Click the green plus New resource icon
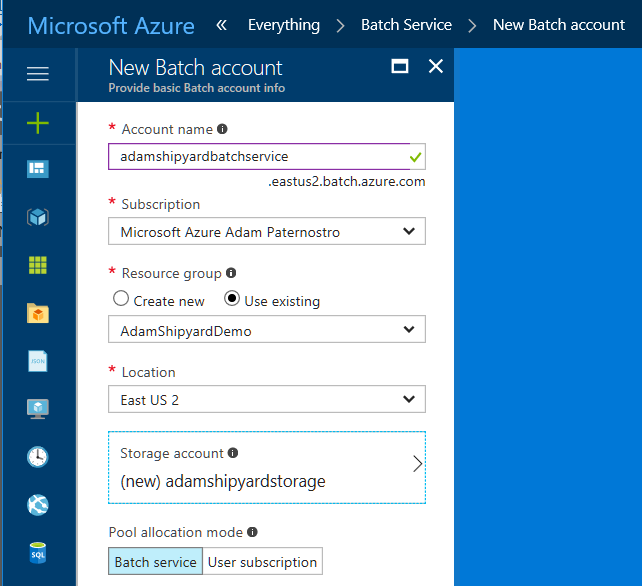The image size is (642, 586). coord(38,123)
